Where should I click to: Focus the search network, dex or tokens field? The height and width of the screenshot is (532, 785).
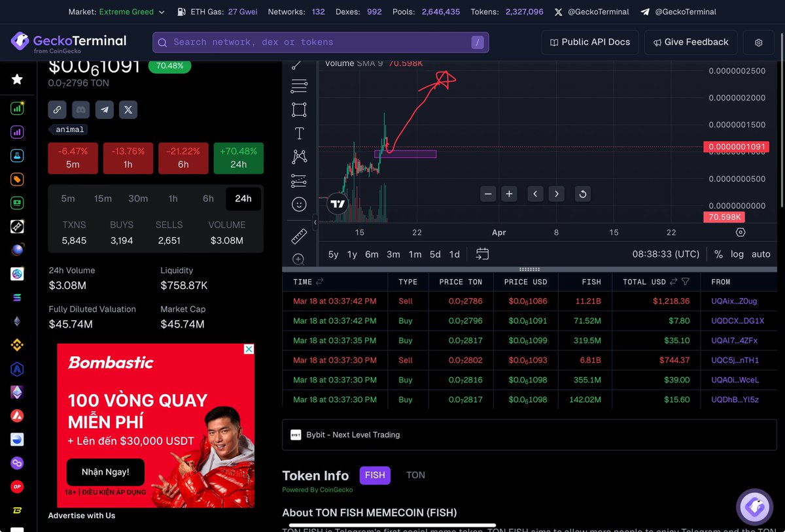coord(321,42)
